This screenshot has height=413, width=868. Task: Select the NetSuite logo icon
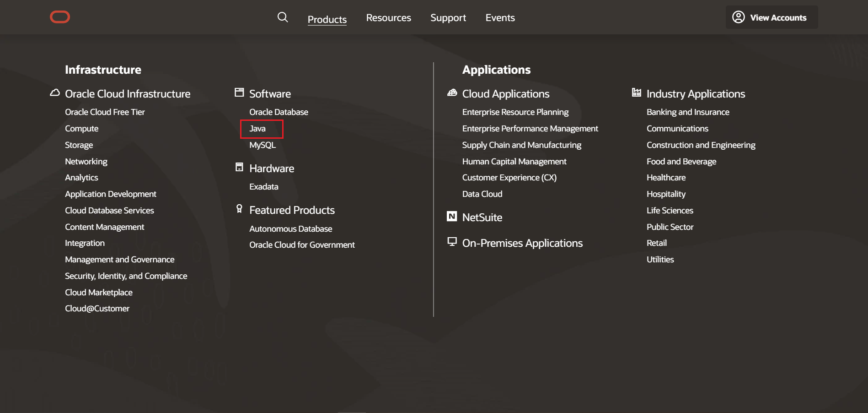(x=452, y=216)
